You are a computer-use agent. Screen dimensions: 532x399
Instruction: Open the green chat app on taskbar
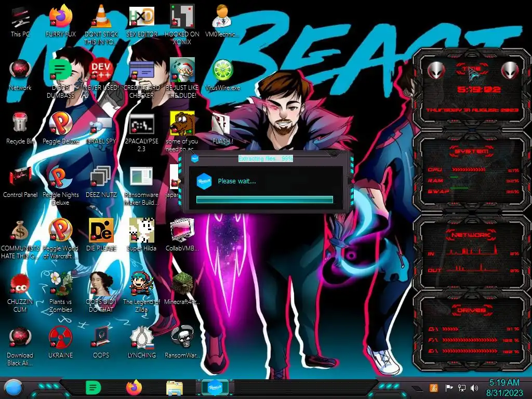coord(94,388)
